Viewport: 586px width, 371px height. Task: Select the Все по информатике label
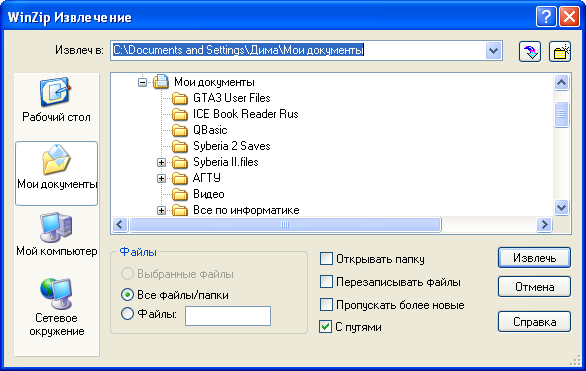click(x=246, y=210)
